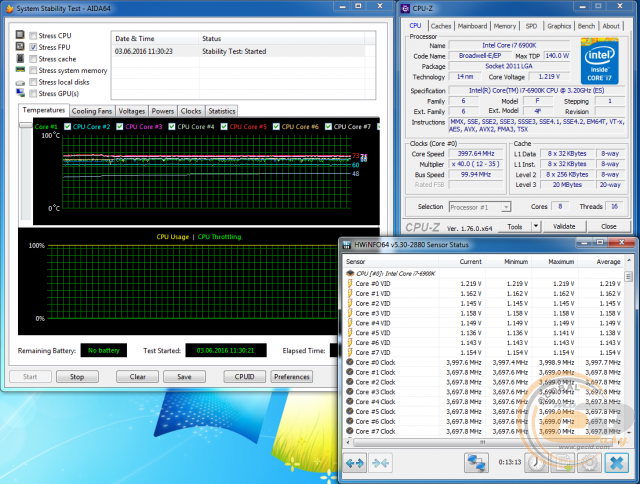Image resolution: width=640 pixels, height=484 pixels.
Task: Select the Core #0 Clock sensor row
Action: pyautogui.click(x=484, y=362)
